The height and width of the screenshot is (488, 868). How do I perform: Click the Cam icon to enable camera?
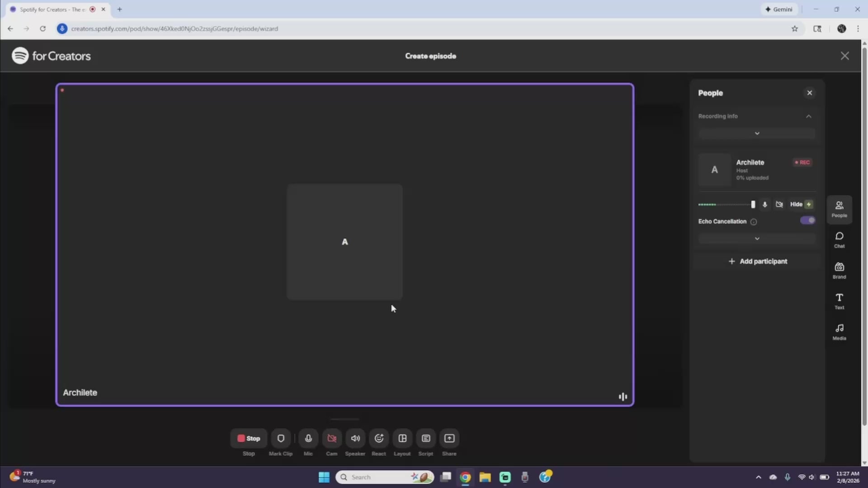[x=331, y=438]
